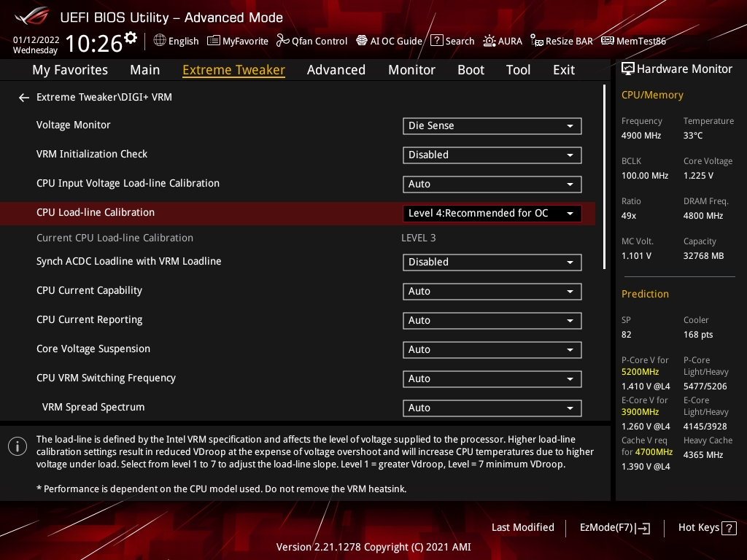Open the ReSize BAR option
The width and height of the screenshot is (747, 560).
pos(562,41)
